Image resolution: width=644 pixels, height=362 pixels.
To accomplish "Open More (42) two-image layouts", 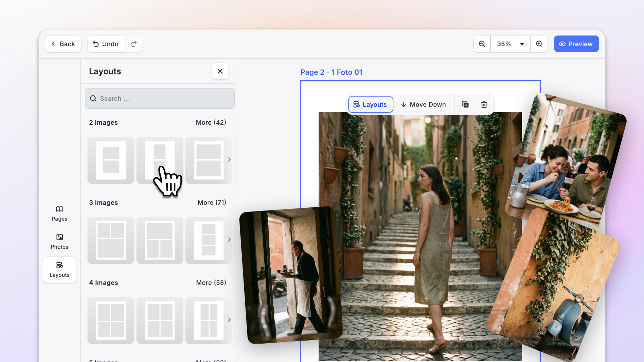I will click(211, 122).
